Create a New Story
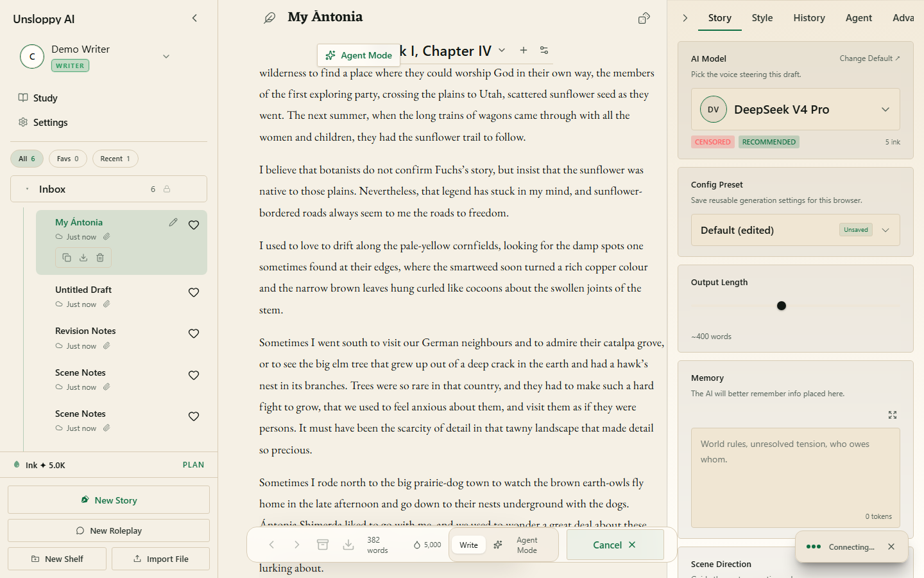Viewport: 924px width, 578px height. 108,500
